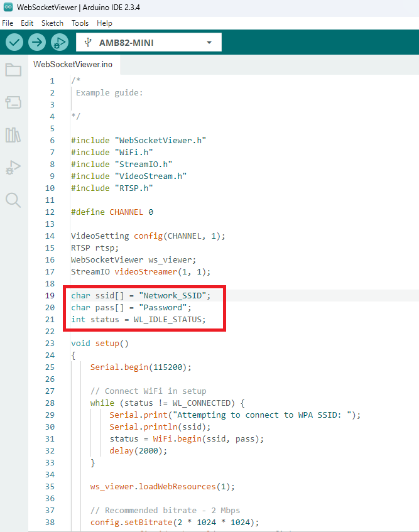Click the Verify sketch checkmark button
This screenshot has width=419, height=532.
(14, 42)
